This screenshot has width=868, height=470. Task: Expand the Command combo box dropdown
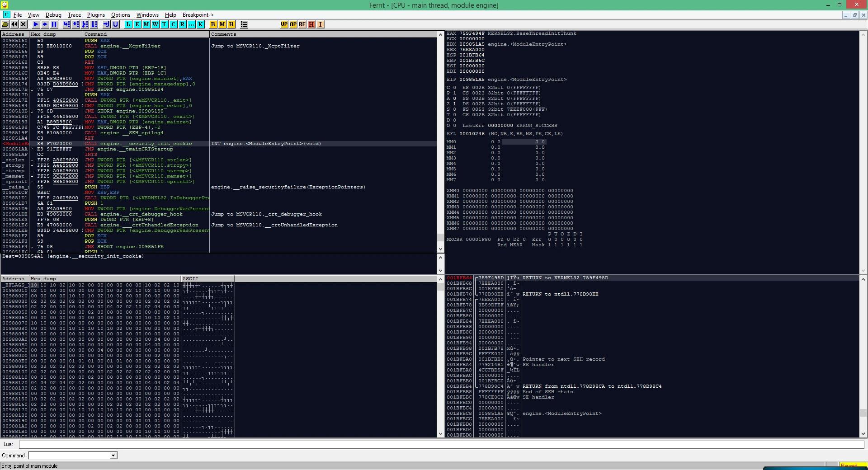(113, 456)
